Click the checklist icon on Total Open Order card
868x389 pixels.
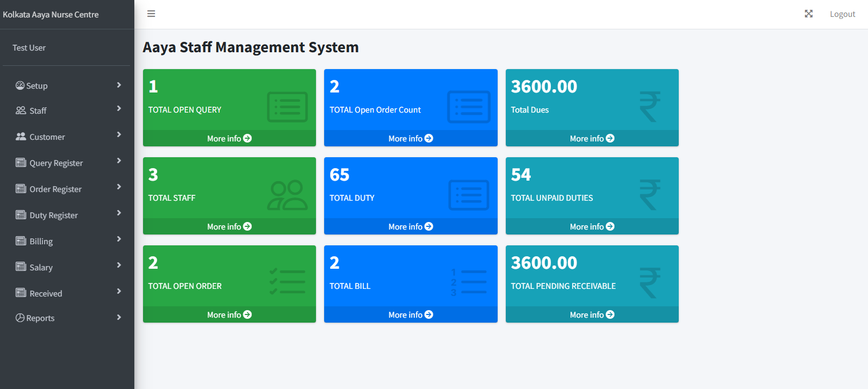287,282
